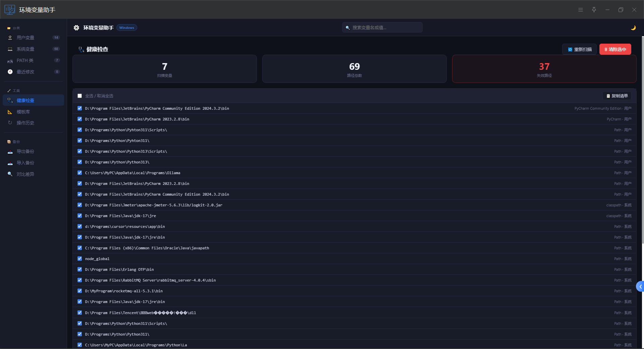Uncheck the Ollama path checkbox

(x=79, y=173)
